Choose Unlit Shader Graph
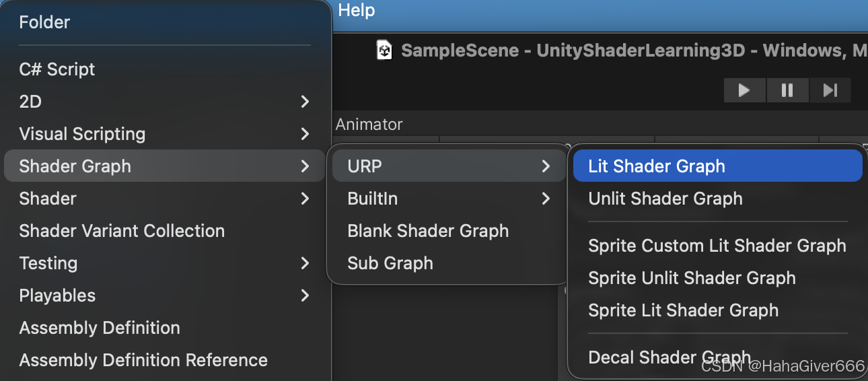This screenshot has height=381, width=868. pyautogui.click(x=665, y=199)
